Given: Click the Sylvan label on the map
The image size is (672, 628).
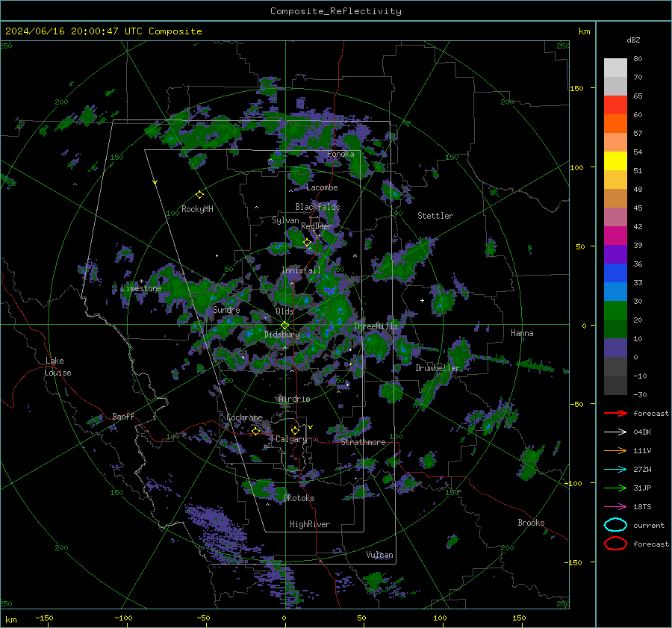Looking at the screenshot, I should 285,220.
